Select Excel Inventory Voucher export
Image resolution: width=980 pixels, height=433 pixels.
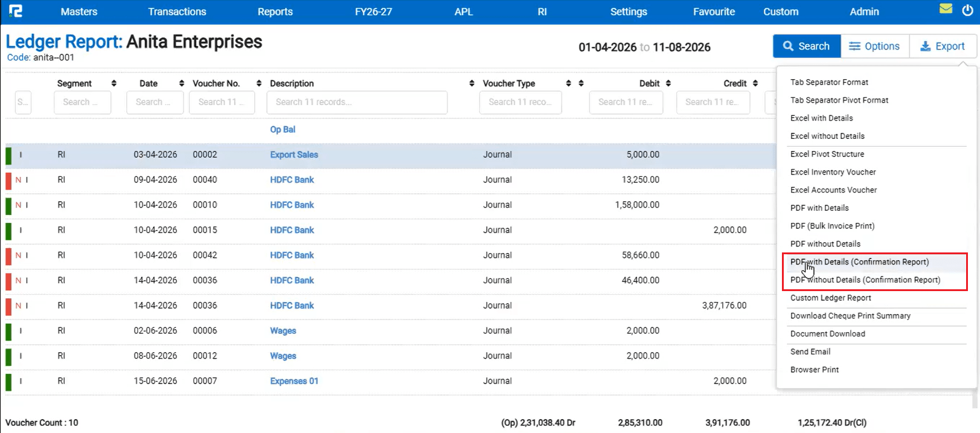(833, 172)
